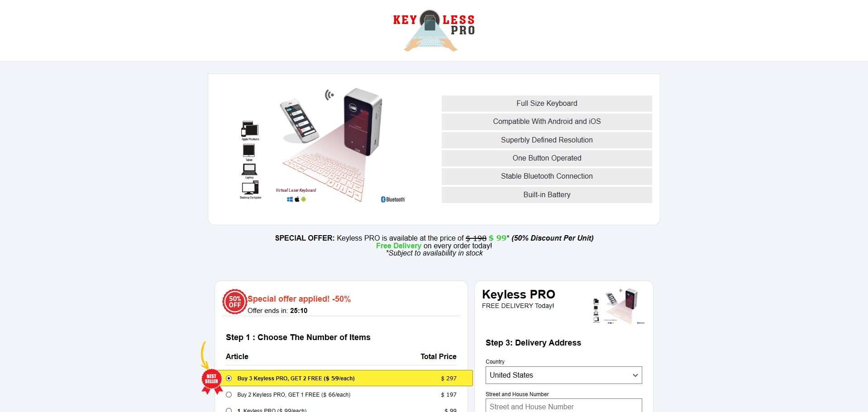Click the Street and House Number field

[564, 406]
